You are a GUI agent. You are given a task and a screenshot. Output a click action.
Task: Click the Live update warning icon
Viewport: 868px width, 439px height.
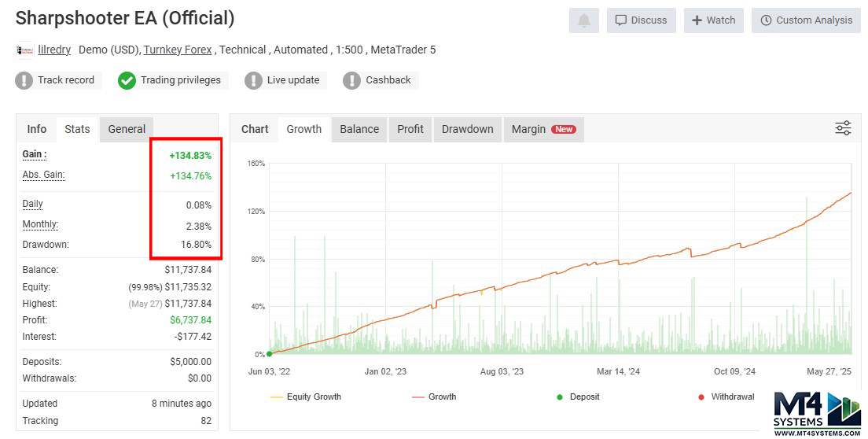pos(253,80)
